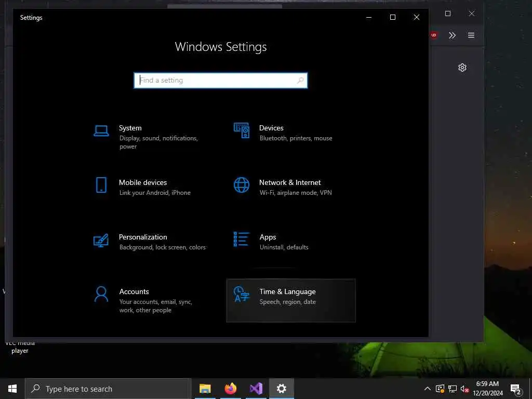Click "Uninstall, defaults" description

pyautogui.click(x=284, y=247)
